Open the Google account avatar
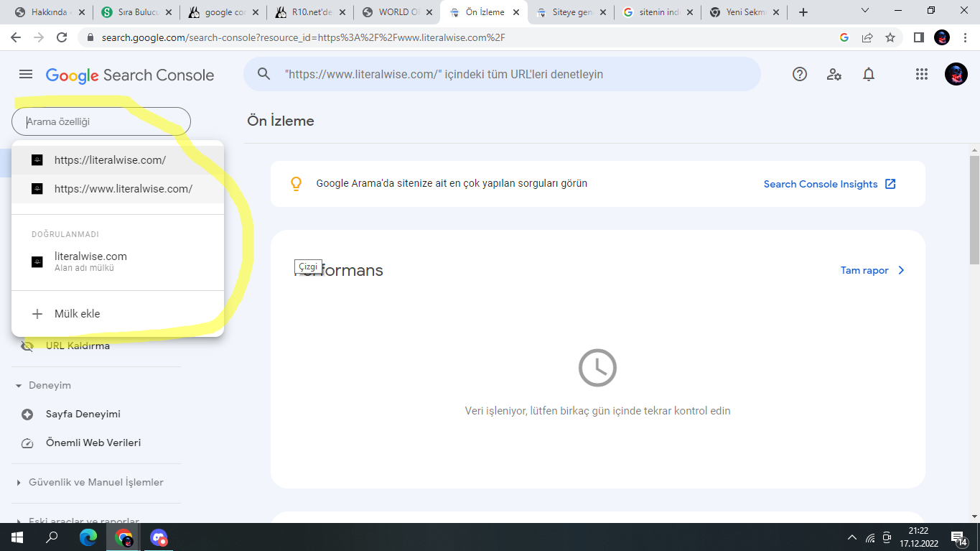Viewport: 980px width, 551px height. tap(956, 74)
